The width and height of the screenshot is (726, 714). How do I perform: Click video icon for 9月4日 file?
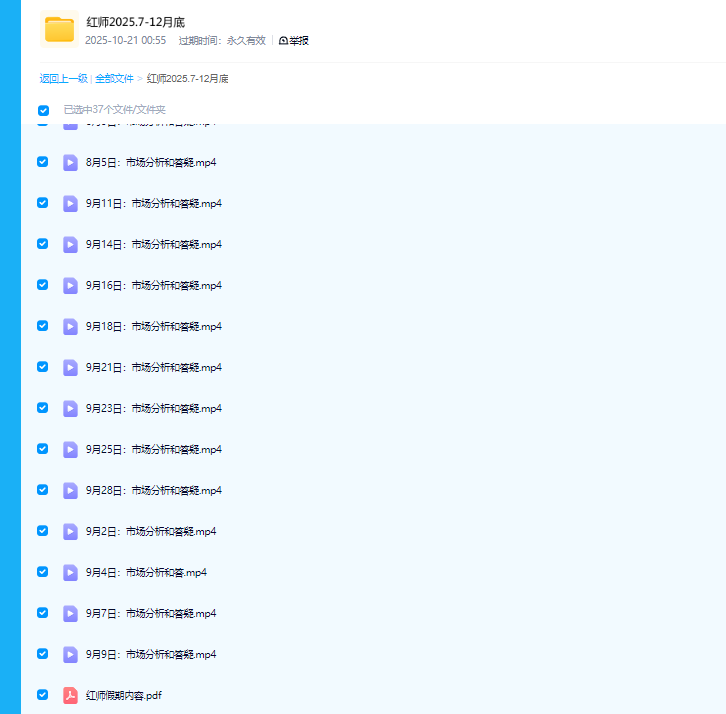[70, 572]
